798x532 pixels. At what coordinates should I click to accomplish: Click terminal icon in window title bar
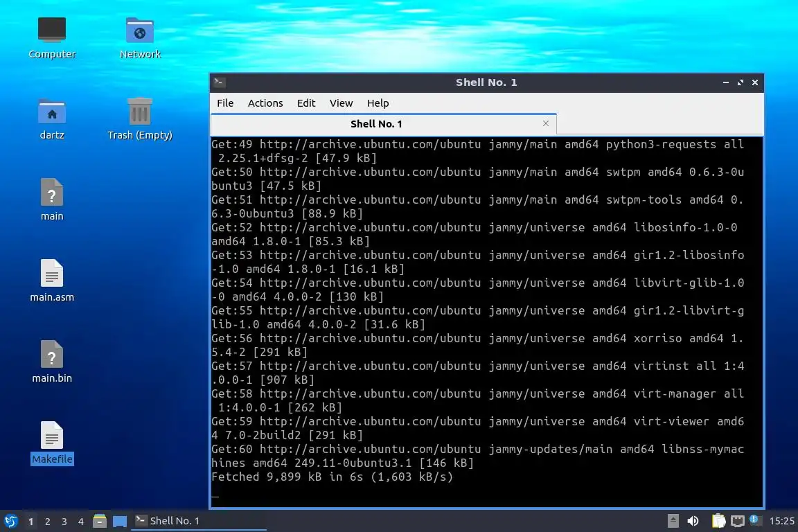[x=220, y=82]
